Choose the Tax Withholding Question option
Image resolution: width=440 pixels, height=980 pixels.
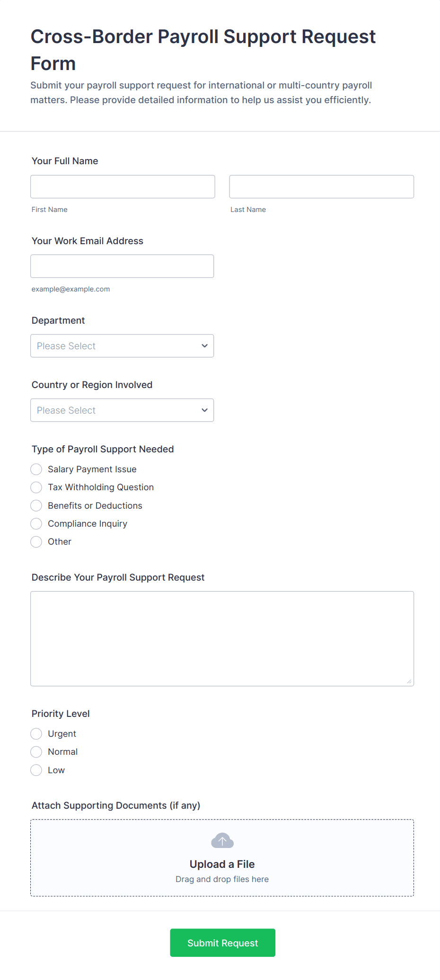click(36, 487)
